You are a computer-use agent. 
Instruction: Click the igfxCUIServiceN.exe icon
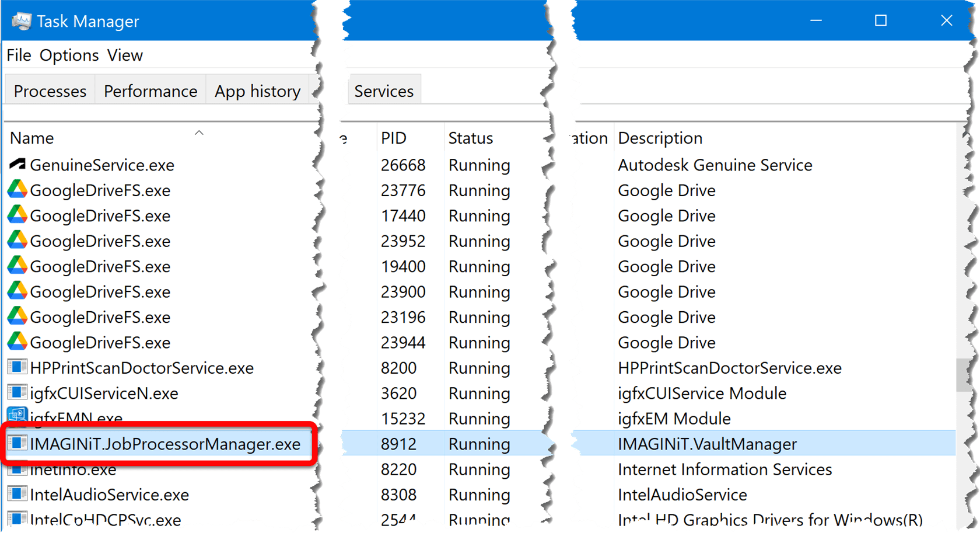click(17, 392)
